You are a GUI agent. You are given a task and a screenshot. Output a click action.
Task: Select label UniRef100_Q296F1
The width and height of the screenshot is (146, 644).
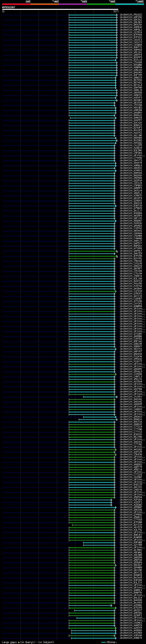click(x=131, y=615)
